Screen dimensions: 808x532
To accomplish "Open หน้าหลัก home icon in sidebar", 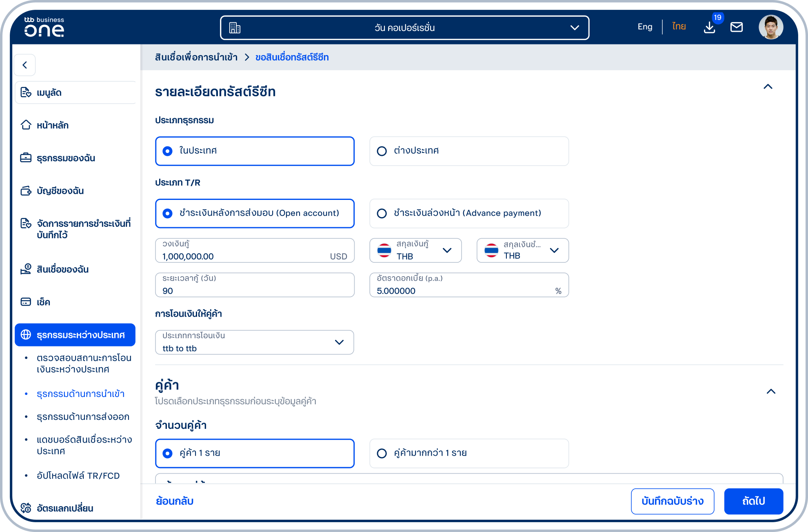I will click(26, 125).
